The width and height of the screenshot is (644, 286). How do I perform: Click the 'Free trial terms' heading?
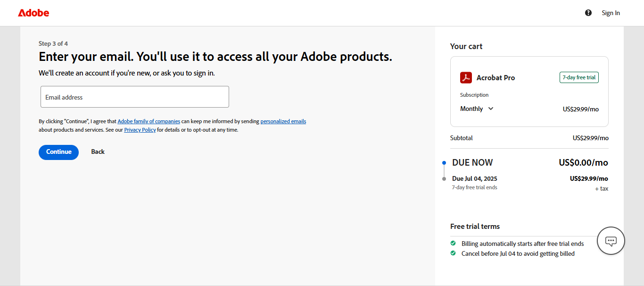click(475, 226)
